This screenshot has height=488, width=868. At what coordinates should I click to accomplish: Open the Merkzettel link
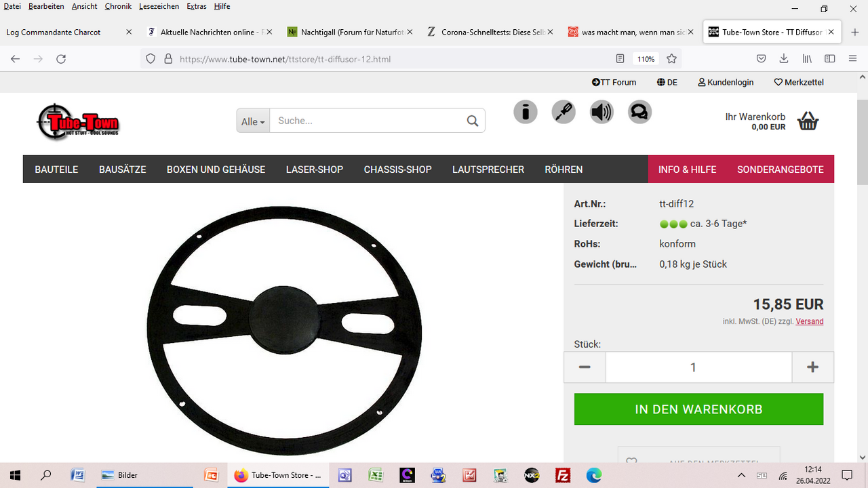coord(799,82)
